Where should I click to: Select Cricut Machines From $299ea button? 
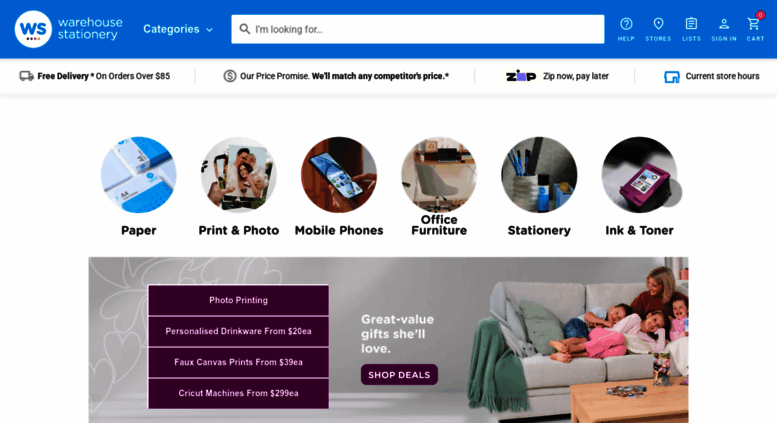click(x=238, y=393)
